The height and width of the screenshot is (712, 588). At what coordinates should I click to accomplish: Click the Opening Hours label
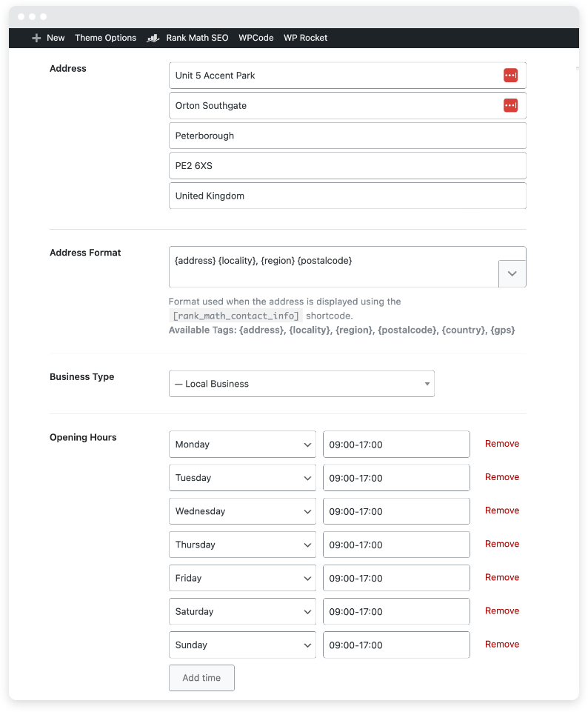pos(83,437)
